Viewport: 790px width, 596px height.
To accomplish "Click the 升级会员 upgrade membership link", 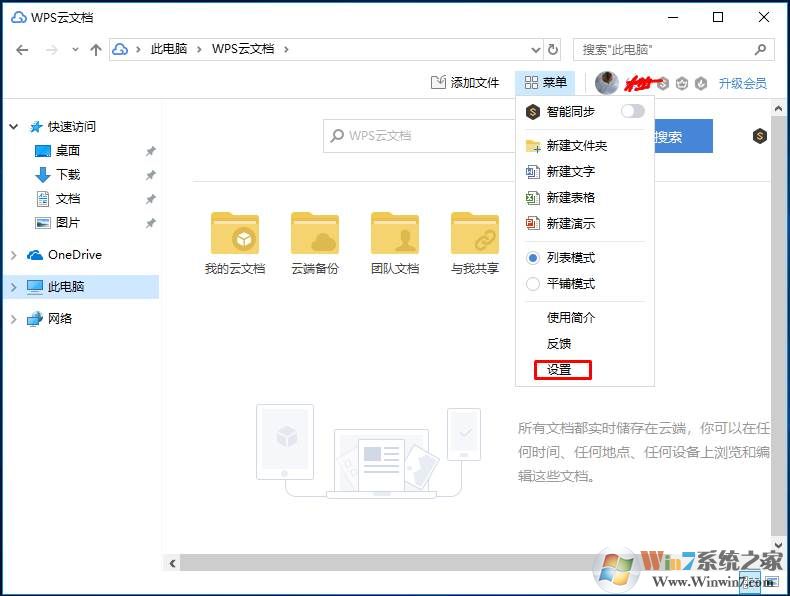I will pyautogui.click(x=742, y=83).
